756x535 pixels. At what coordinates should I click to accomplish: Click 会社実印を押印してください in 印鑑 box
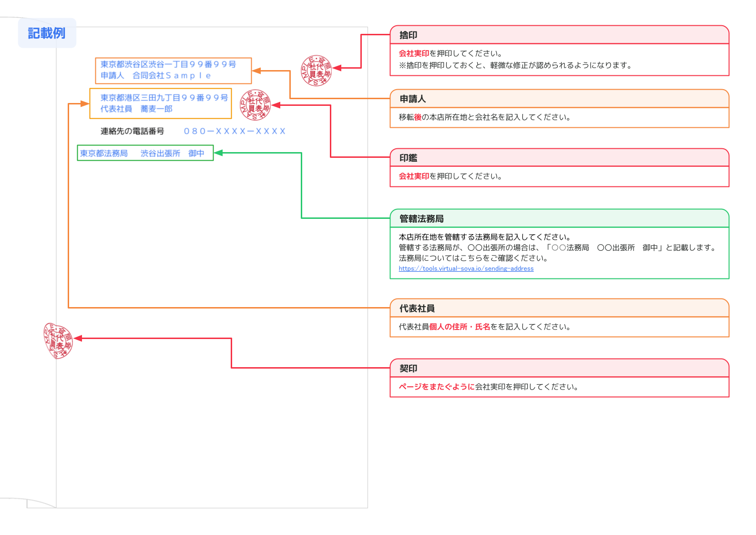(x=450, y=176)
